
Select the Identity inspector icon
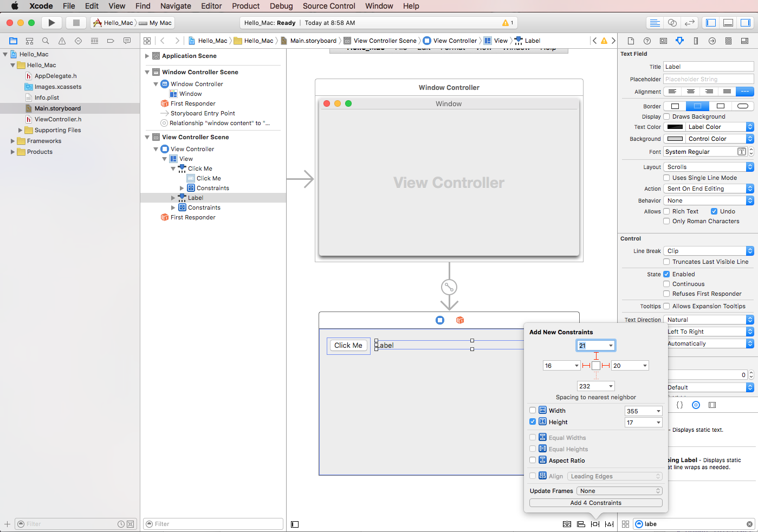click(664, 41)
